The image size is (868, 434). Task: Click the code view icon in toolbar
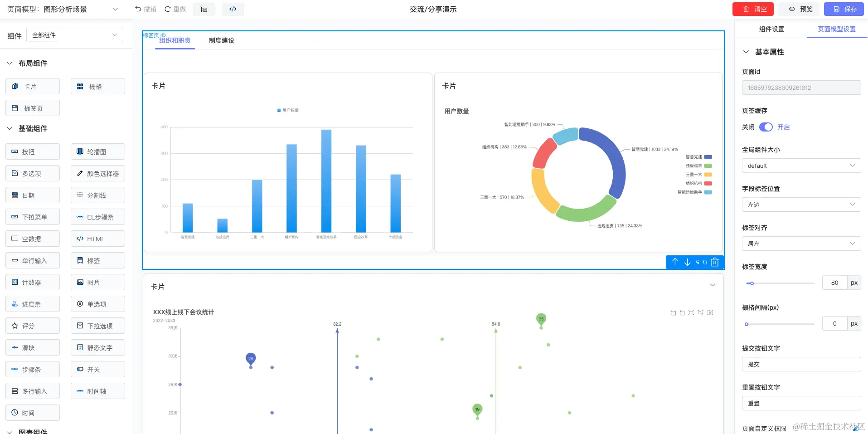(233, 9)
